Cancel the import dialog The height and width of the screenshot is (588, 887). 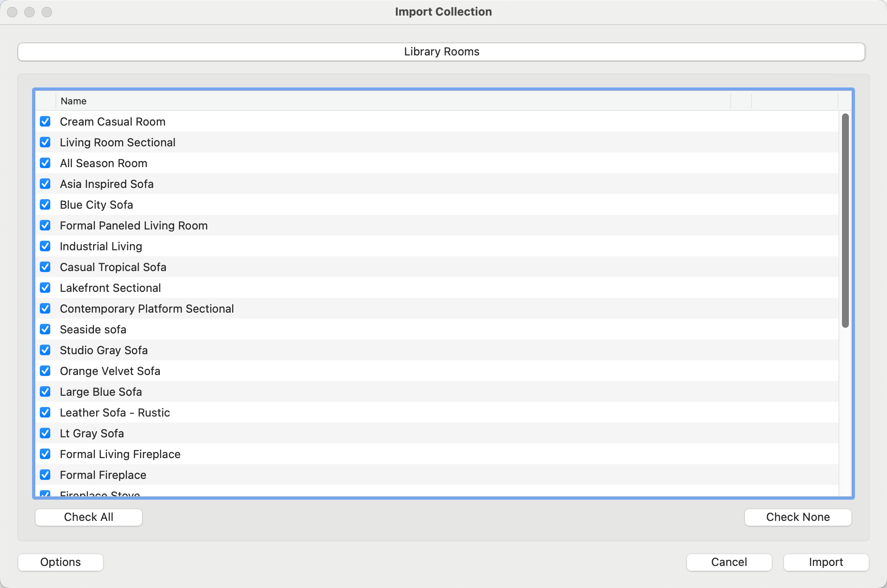click(x=729, y=562)
